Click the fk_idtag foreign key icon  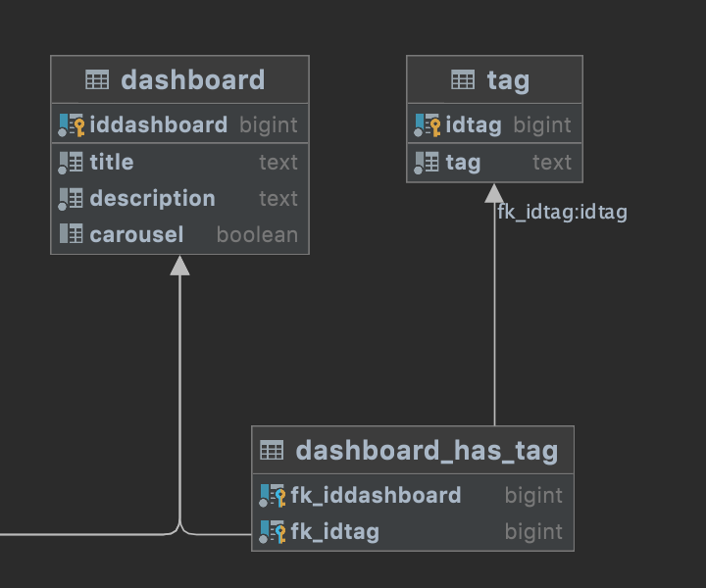pos(272,532)
